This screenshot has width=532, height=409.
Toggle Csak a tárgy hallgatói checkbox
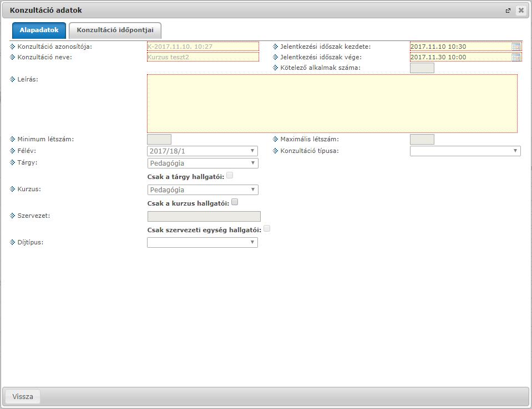(230, 175)
